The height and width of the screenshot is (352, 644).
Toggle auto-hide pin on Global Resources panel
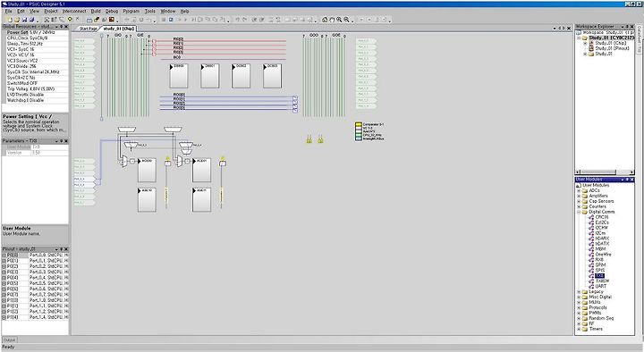pos(61,27)
